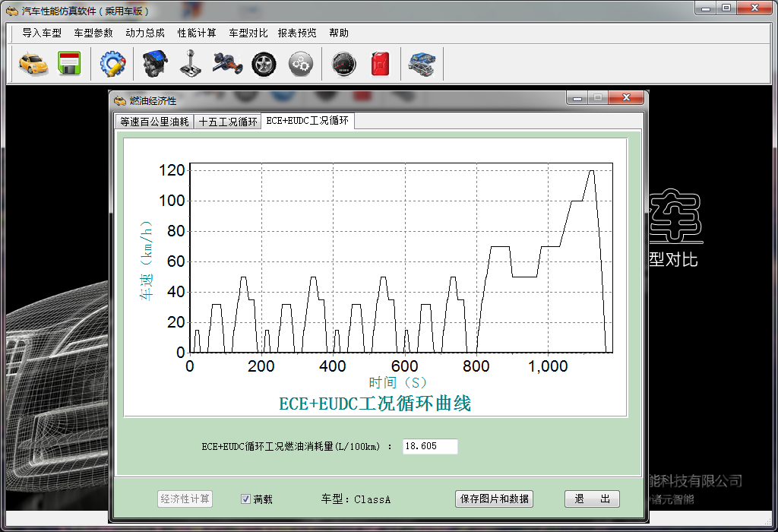Click the stacked cars comparison icon
This screenshot has width=778, height=532.
[422, 64]
